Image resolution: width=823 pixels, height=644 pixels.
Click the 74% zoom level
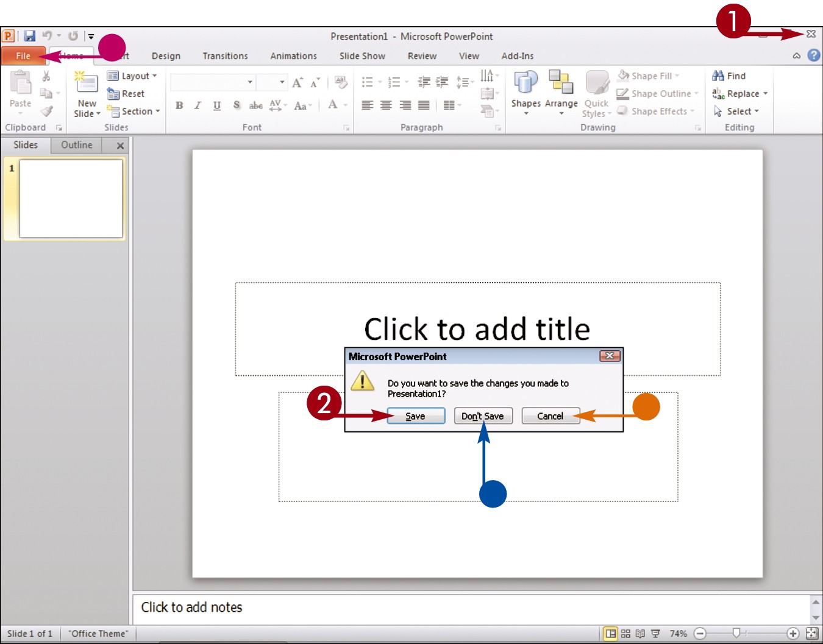click(678, 634)
